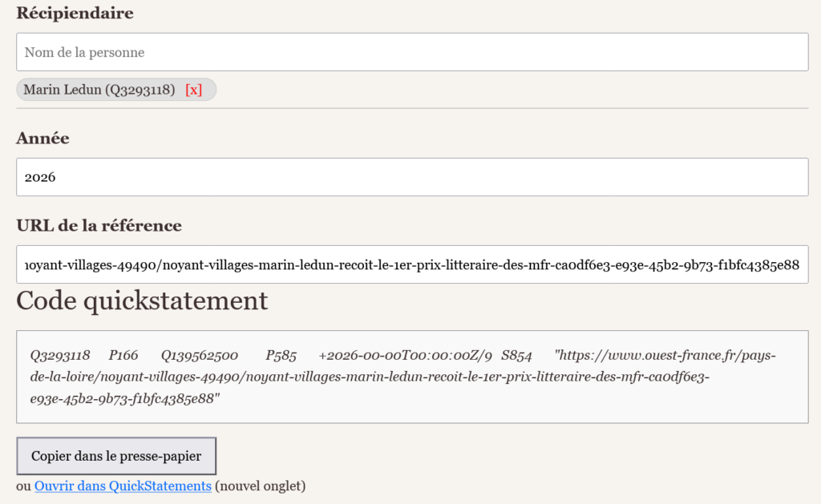Click the P585 property in the code
This screenshot has width=821, height=504.
pos(281,355)
